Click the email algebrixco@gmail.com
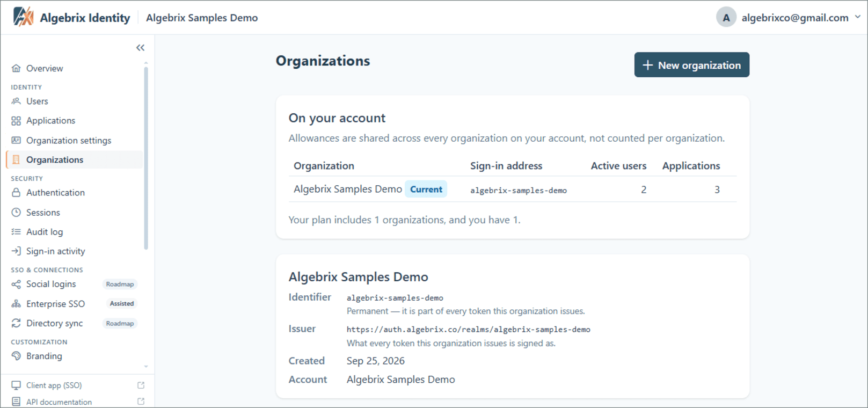This screenshot has height=408, width=868. [x=795, y=18]
